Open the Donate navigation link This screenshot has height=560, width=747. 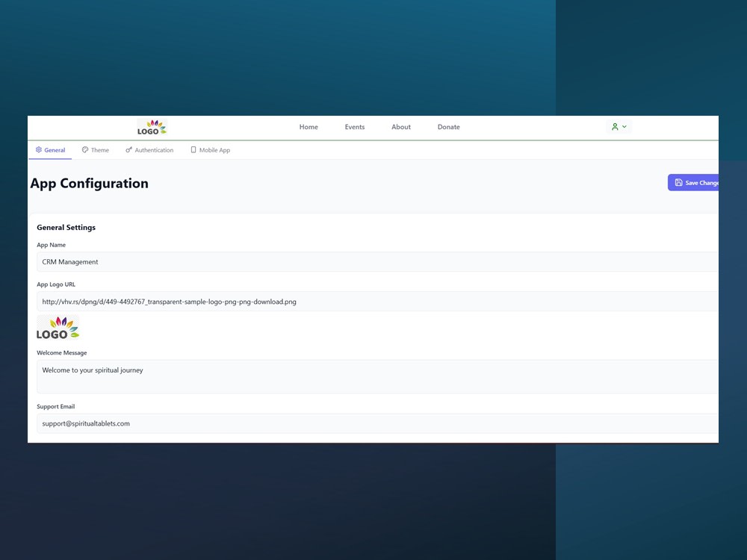[448, 127]
